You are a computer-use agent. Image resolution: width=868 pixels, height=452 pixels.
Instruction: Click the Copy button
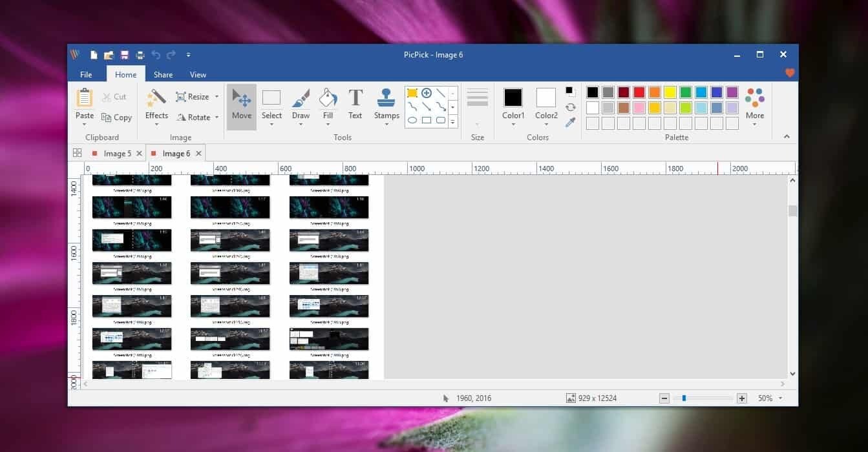[117, 118]
